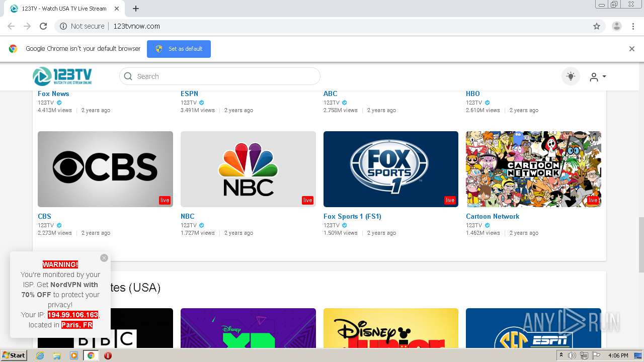The height and width of the screenshot is (362, 644).
Task: Click the Not secure site info icon
Action: (63, 26)
